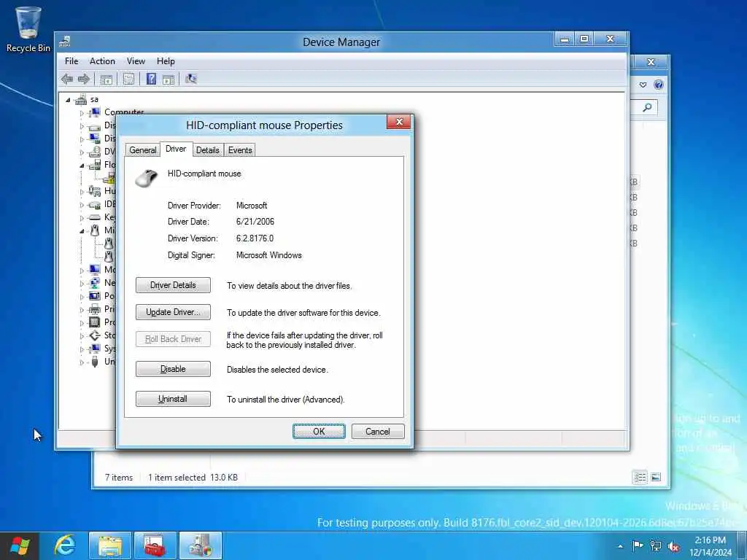The height and width of the screenshot is (560, 747).
Task: Expand the IDE controllers tree category
Action: 82,205
